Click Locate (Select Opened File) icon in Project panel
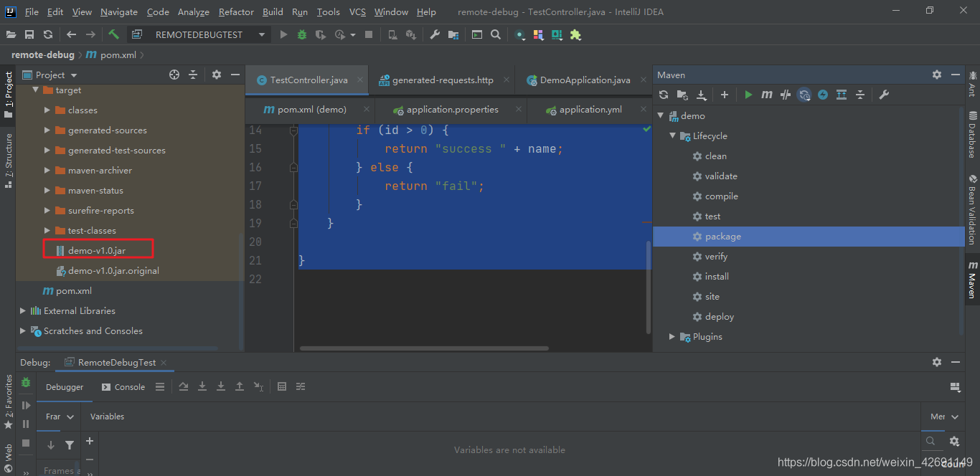This screenshot has width=980, height=476. point(174,75)
